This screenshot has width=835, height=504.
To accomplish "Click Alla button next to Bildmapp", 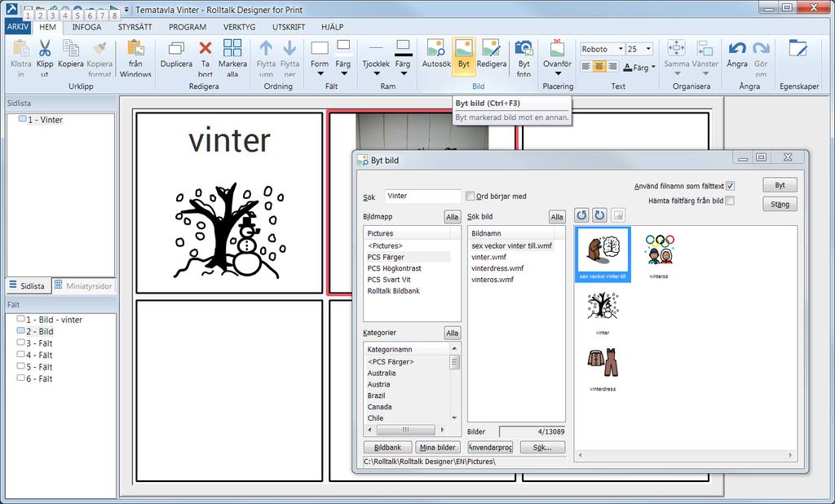I will click(x=452, y=217).
